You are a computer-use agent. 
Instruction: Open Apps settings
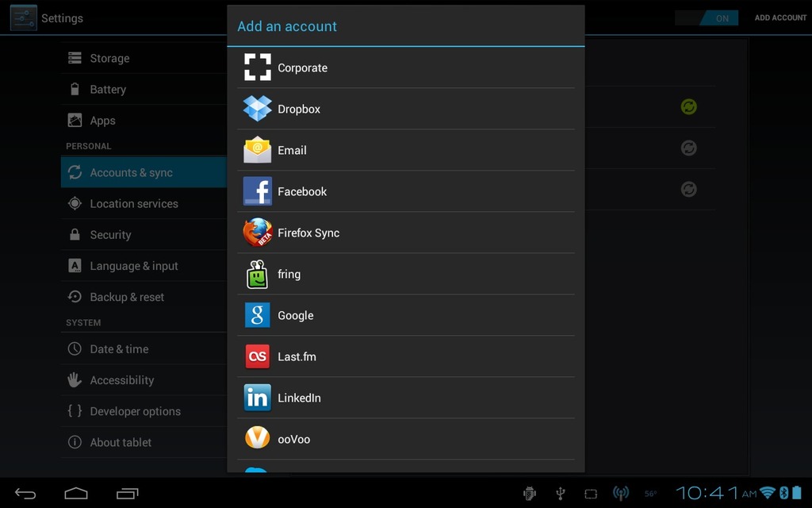click(144, 121)
